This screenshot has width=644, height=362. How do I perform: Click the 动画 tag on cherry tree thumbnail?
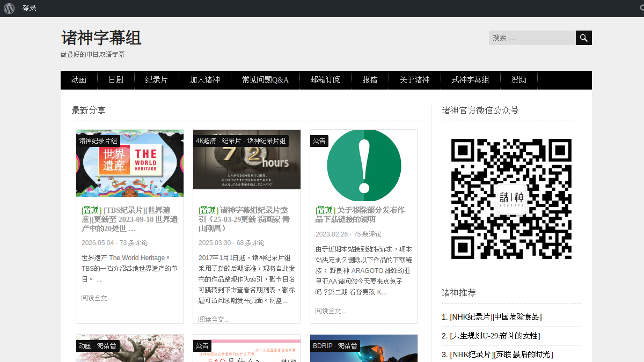[x=85, y=346]
